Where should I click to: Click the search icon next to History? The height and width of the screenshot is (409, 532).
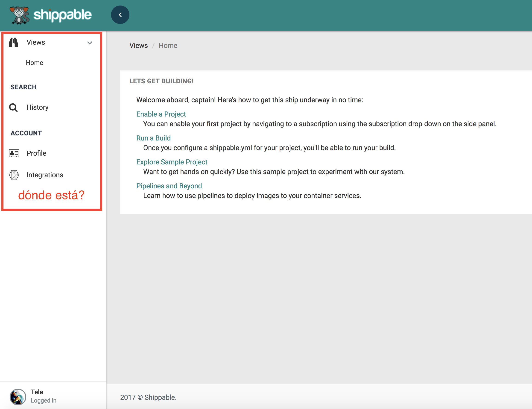click(x=13, y=107)
